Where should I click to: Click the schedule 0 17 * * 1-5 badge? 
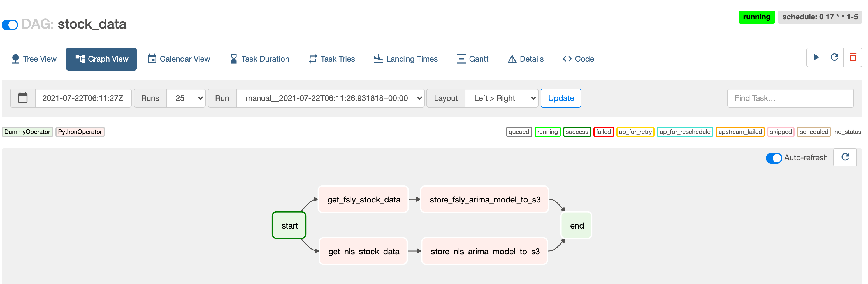(x=820, y=17)
